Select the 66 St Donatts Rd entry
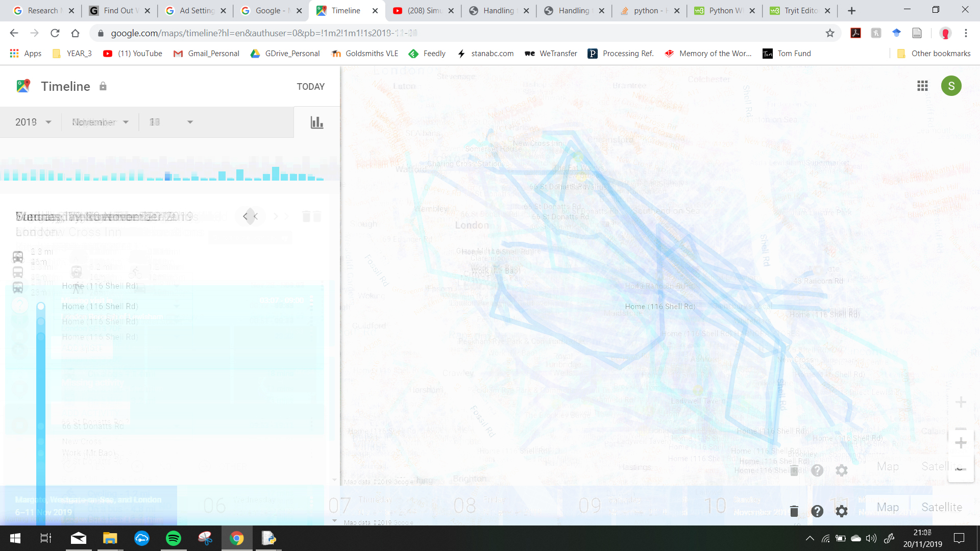This screenshot has height=551, width=980. [93, 426]
